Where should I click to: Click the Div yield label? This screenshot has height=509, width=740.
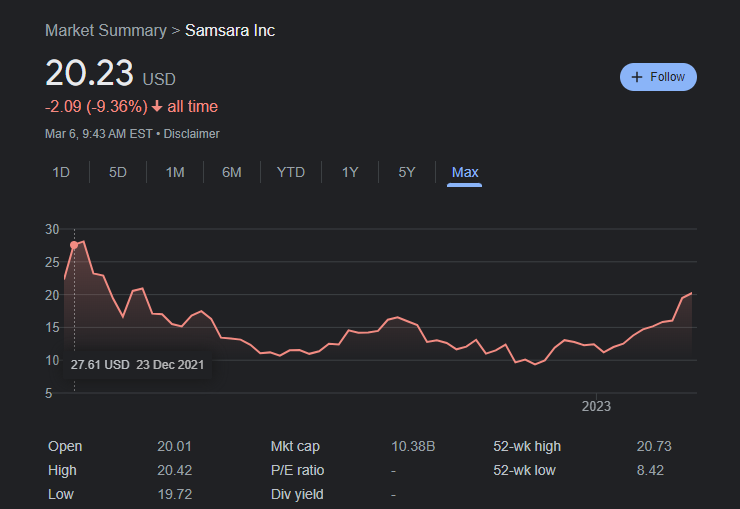297,494
